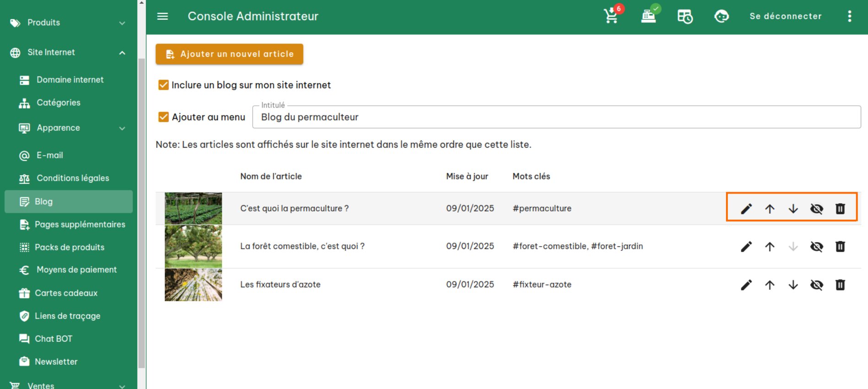The height and width of the screenshot is (389, 868).
Task: Delete the 'Les fixateurs d'azote' article
Action: click(840, 285)
